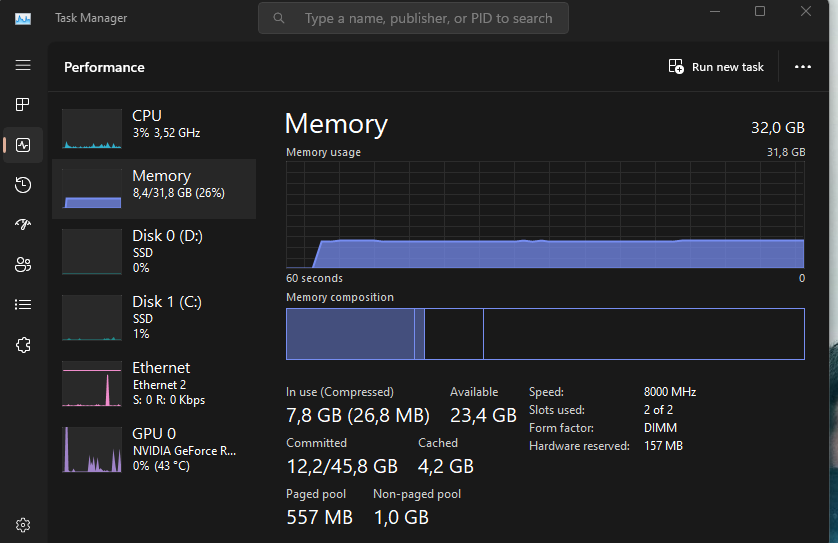Open Startup apps page icon
The height and width of the screenshot is (543, 838).
(x=23, y=225)
